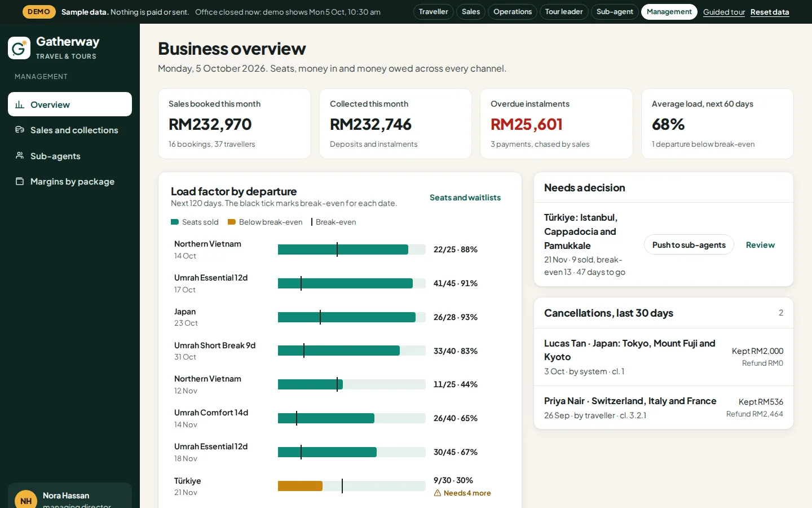The height and width of the screenshot is (508, 812).
Task: Click the warning icon beside Needs 4 more
Action: (438, 493)
